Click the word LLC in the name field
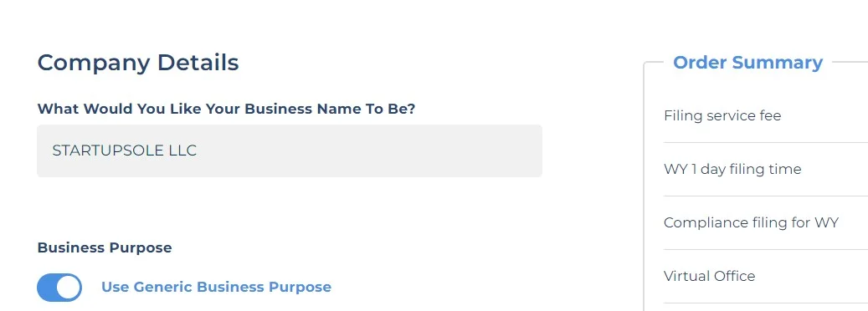Viewport: 868px width, 311px height. click(x=182, y=150)
